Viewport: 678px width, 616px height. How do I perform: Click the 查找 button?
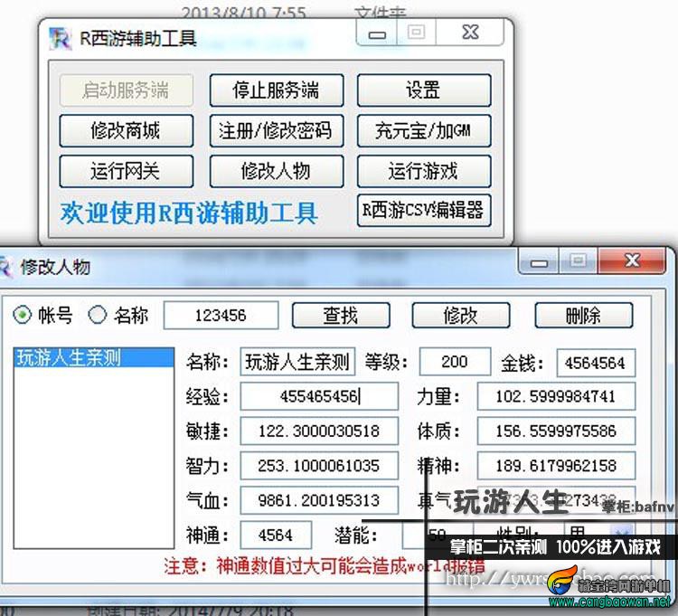pyautogui.click(x=341, y=316)
